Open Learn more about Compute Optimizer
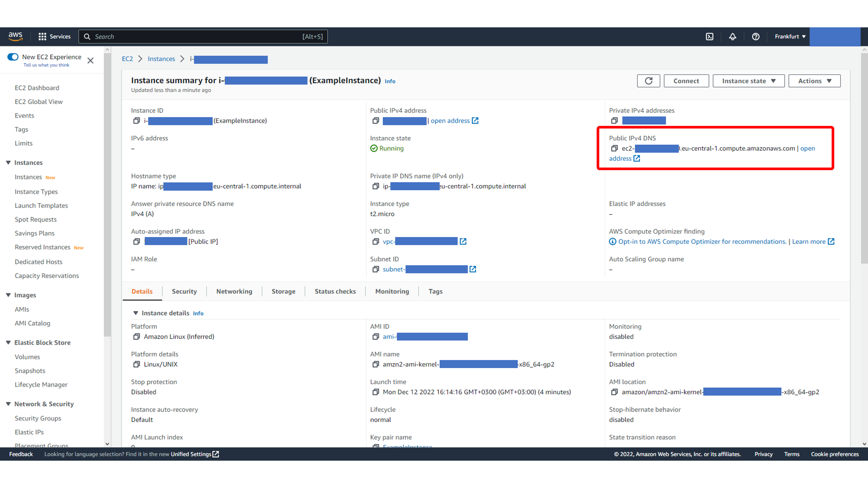Screen dimensions: 868x488 click(813, 241)
